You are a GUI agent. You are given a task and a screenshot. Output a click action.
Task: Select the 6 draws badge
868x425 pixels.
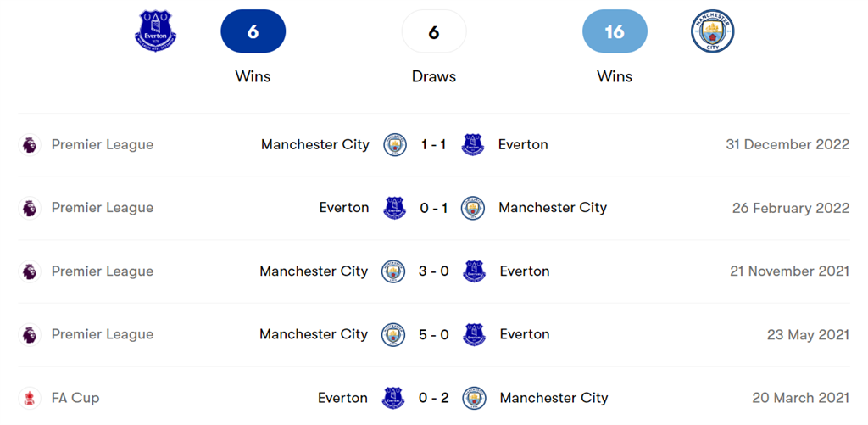434,32
